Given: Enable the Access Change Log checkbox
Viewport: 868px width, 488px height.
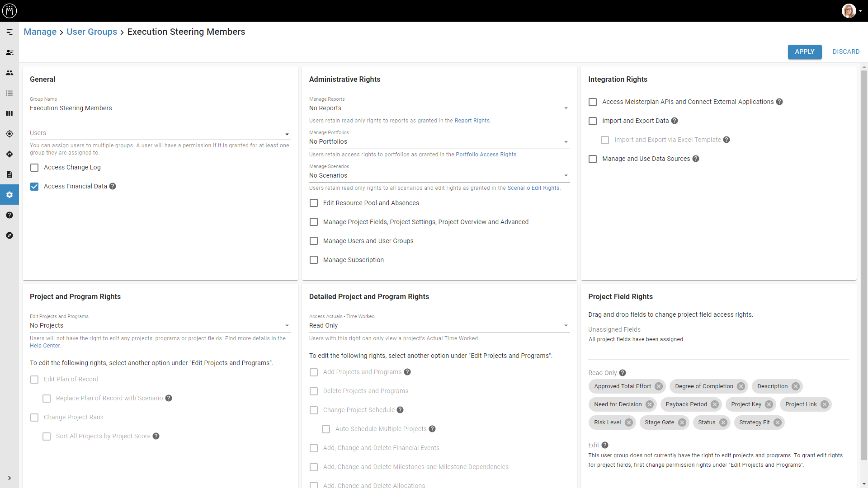Looking at the screenshot, I should click(34, 168).
